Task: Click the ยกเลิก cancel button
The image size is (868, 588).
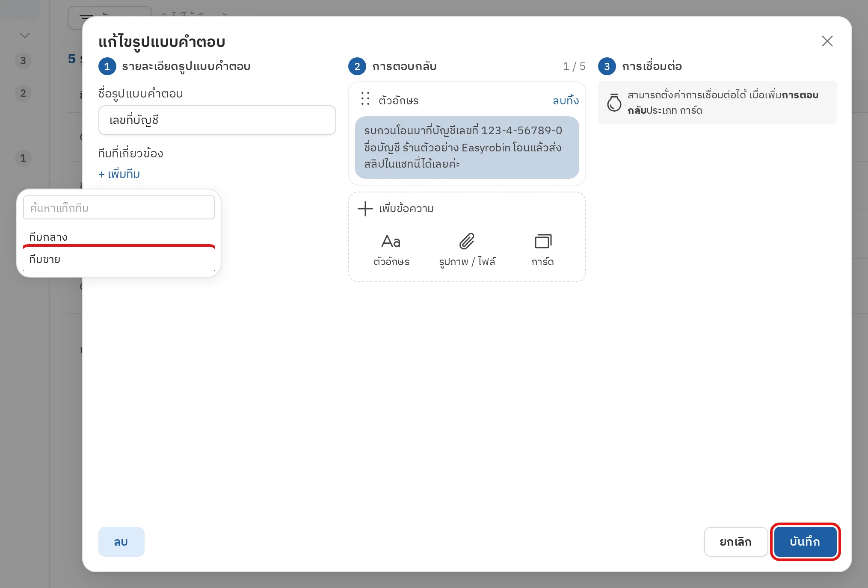Action: [x=735, y=542]
